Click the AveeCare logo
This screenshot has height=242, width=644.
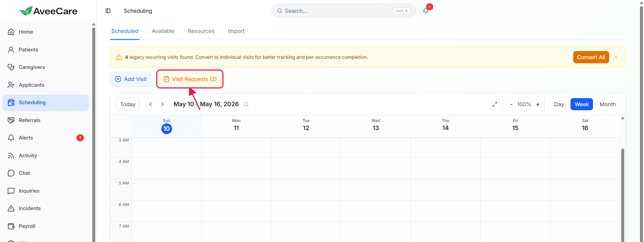point(48,11)
